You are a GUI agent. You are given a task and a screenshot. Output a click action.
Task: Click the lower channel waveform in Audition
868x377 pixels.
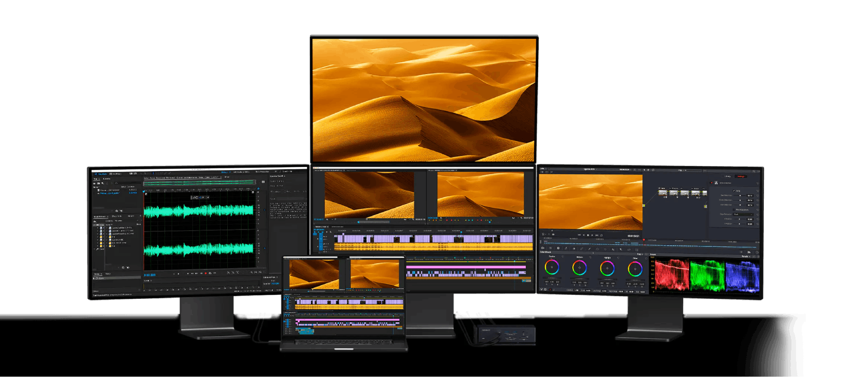click(199, 249)
